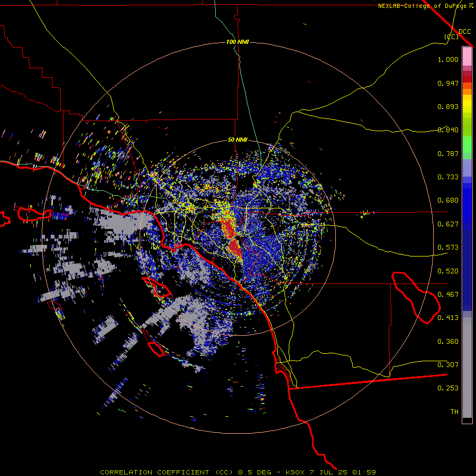Image resolution: width=476 pixels, height=476 pixels.
Task: Pick the pink segment atop the color bar
Action: [467, 56]
